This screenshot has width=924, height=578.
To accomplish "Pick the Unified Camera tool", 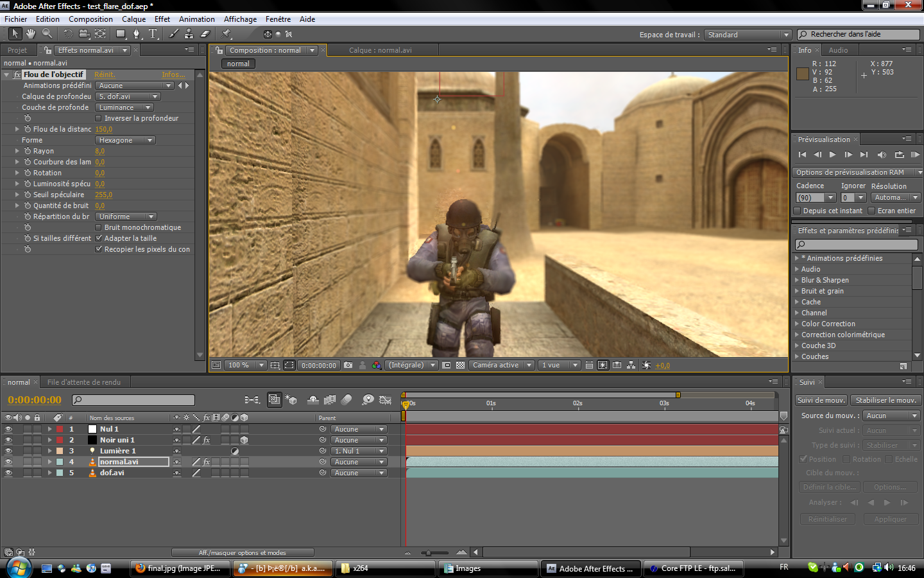I will click(x=84, y=34).
